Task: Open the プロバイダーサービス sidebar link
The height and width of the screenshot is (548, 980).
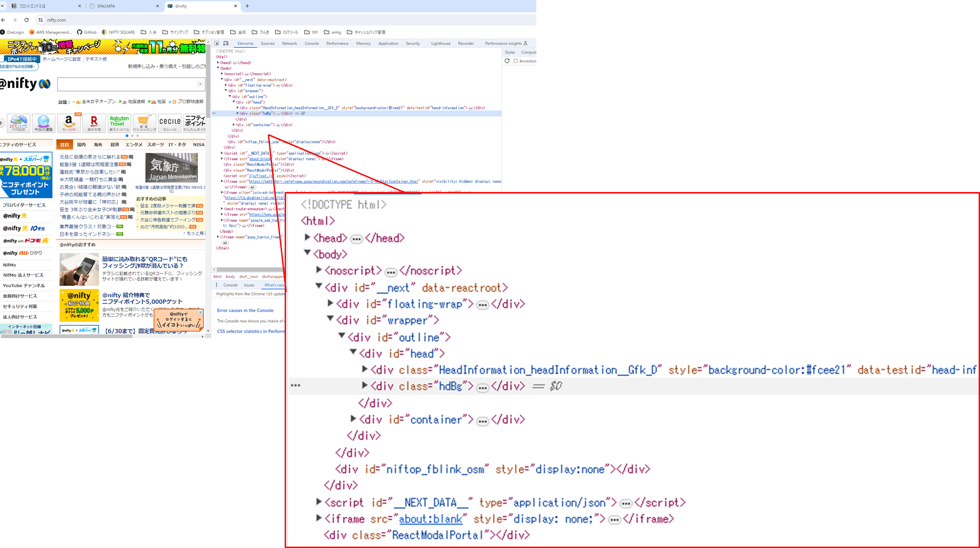Action: 24,205
